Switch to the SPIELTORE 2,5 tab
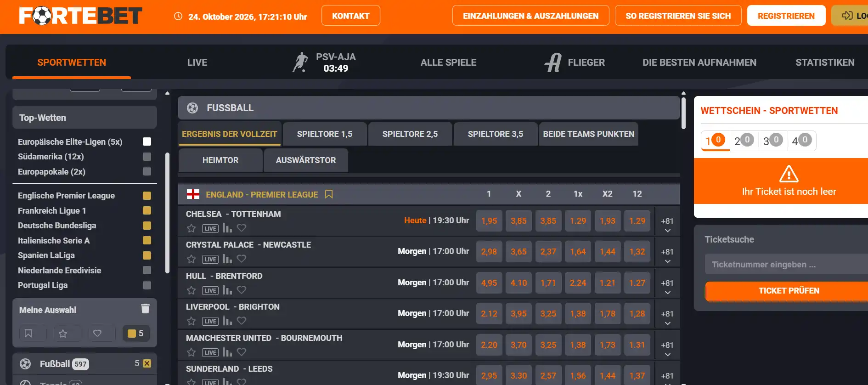Screen dimensions: 868x385 (410, 134)
